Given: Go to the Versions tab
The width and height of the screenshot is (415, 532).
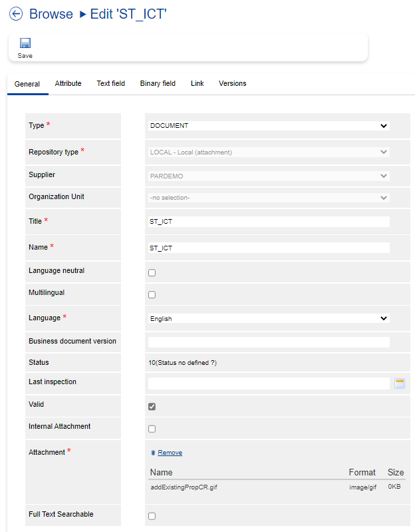Looking at the screenshot, I should pos(232,84).
